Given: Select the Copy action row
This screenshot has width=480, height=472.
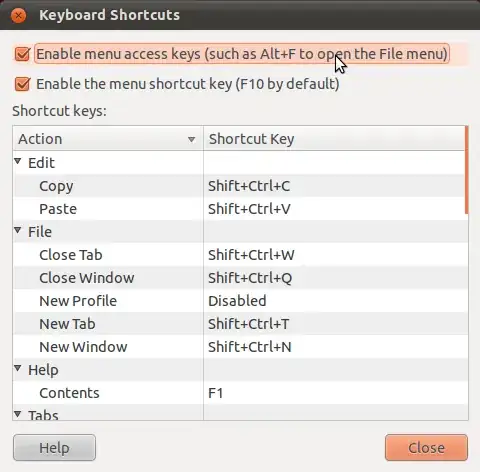Looking at the screenshot, I should [x=239, y=186].
